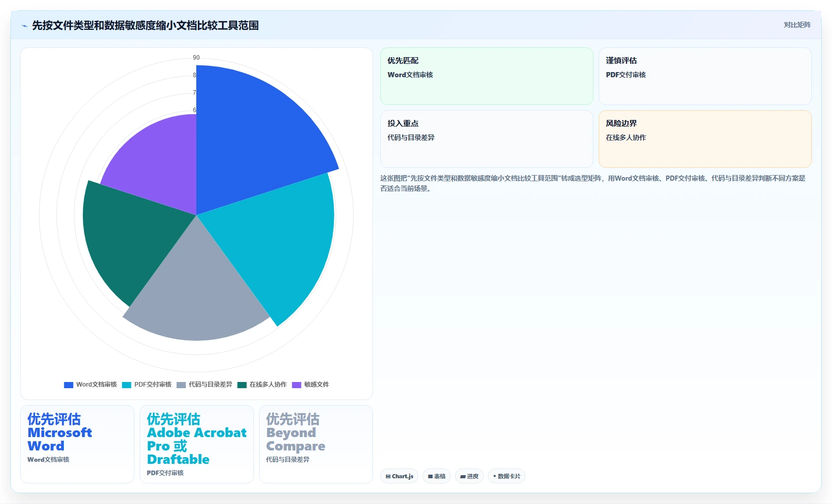The width and height of the screenshot is (832, 504).
Task: Select the Microsoft Word recommendation card
Action: [77, 444]
